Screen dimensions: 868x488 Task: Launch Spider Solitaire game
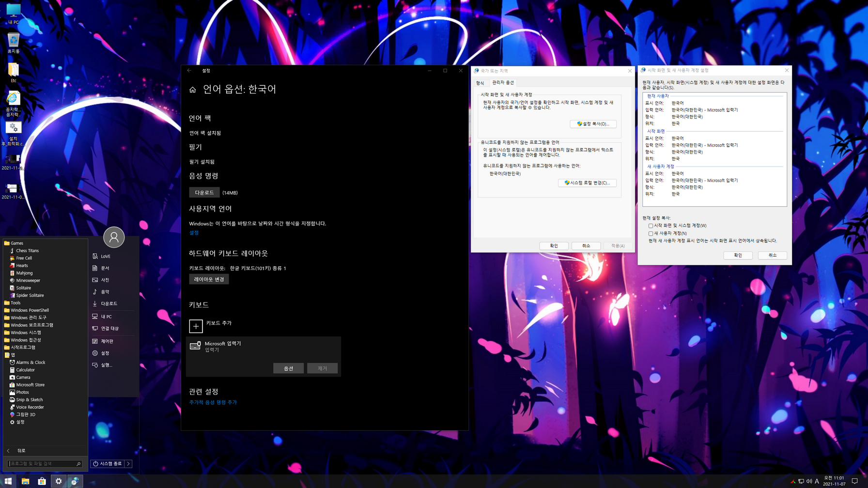click(x=30, y=295)
